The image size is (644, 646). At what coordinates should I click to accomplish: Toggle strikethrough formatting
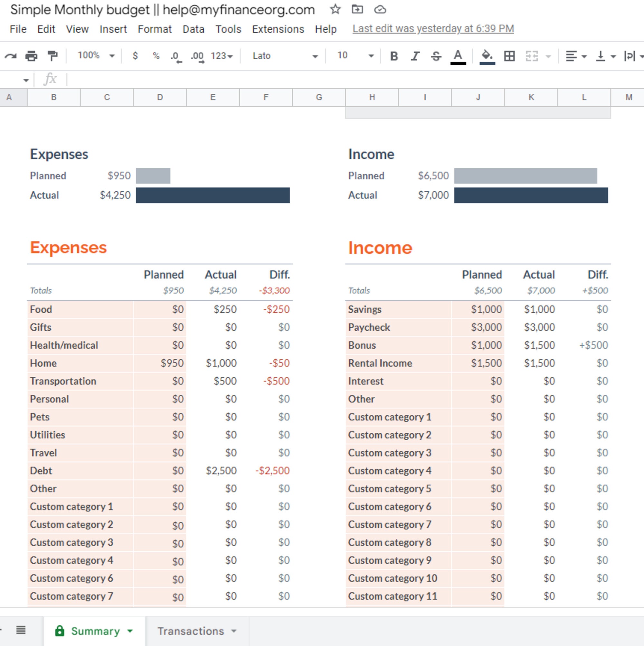coord(436,56)
